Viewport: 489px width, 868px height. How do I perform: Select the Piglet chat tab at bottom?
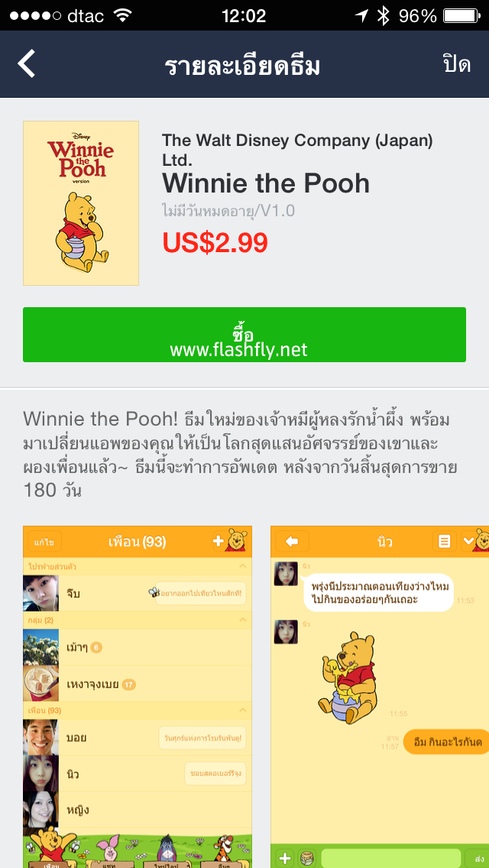[108, 850]
